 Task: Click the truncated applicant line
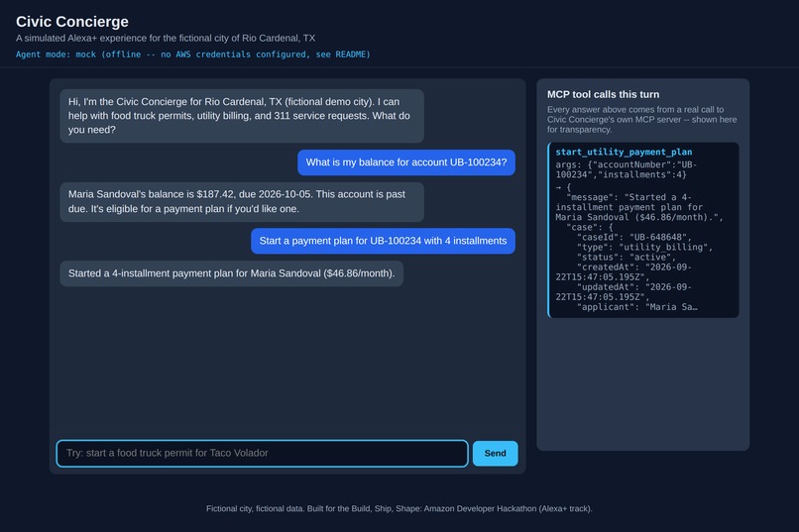637,307
